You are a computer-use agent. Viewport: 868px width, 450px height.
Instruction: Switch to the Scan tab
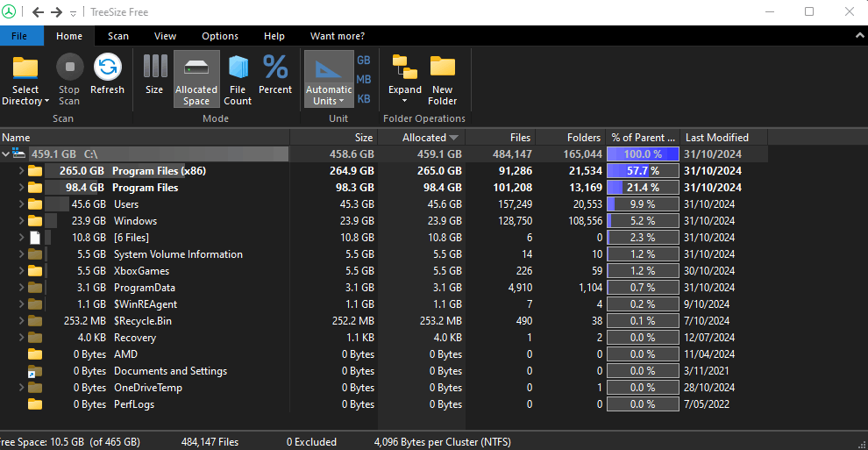click(x=117, y=36)
